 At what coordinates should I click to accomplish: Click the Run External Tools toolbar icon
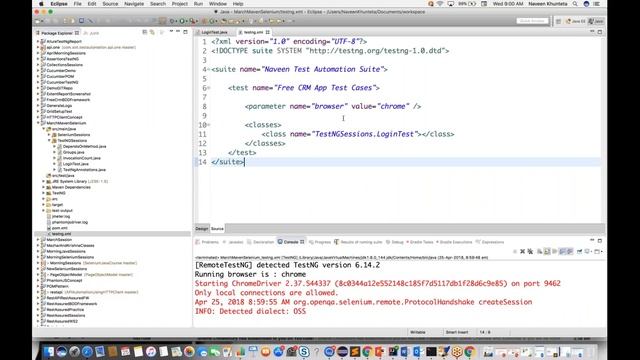[x=193, y=21]
